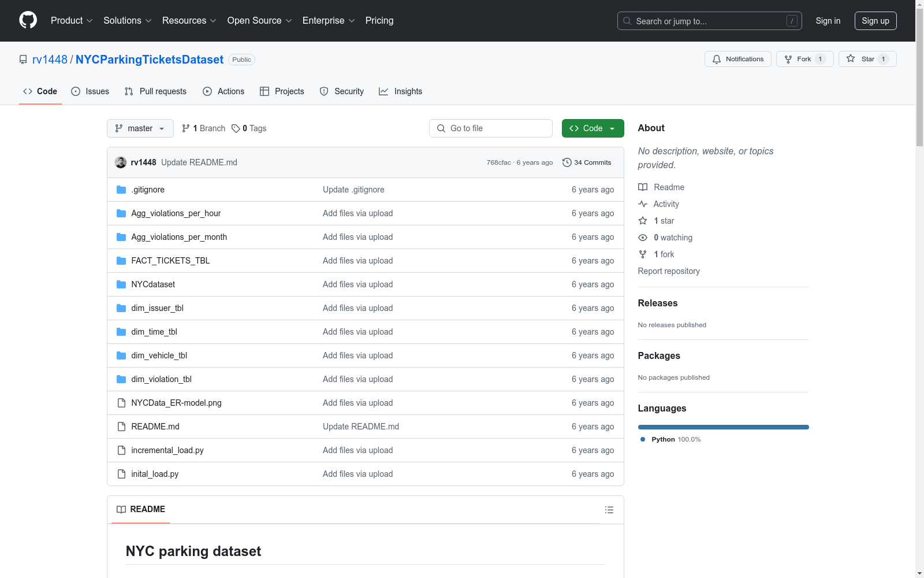924x578 pixels.
Task: Select the README tab heading
Action: point(141,509)
